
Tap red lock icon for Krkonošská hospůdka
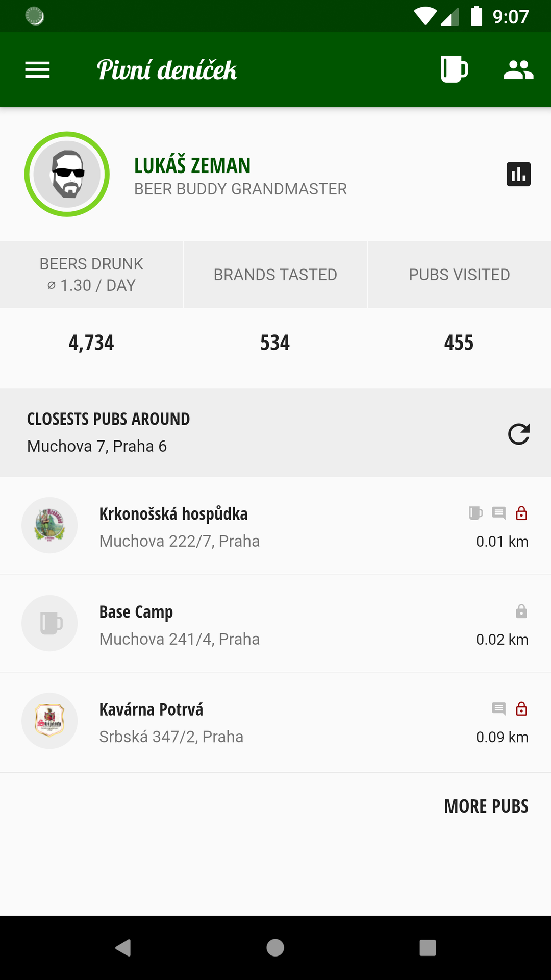521,513
